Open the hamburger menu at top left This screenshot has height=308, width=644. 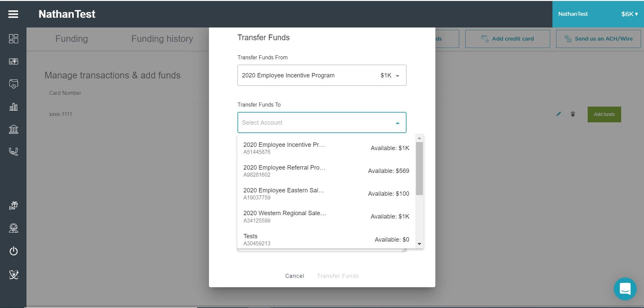pyautogui.click(x=13, y=14)
